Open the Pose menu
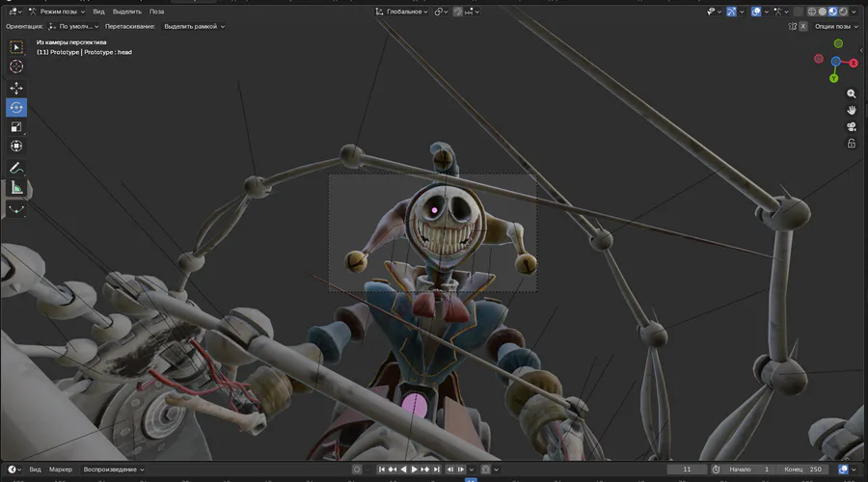 (156, 11)
